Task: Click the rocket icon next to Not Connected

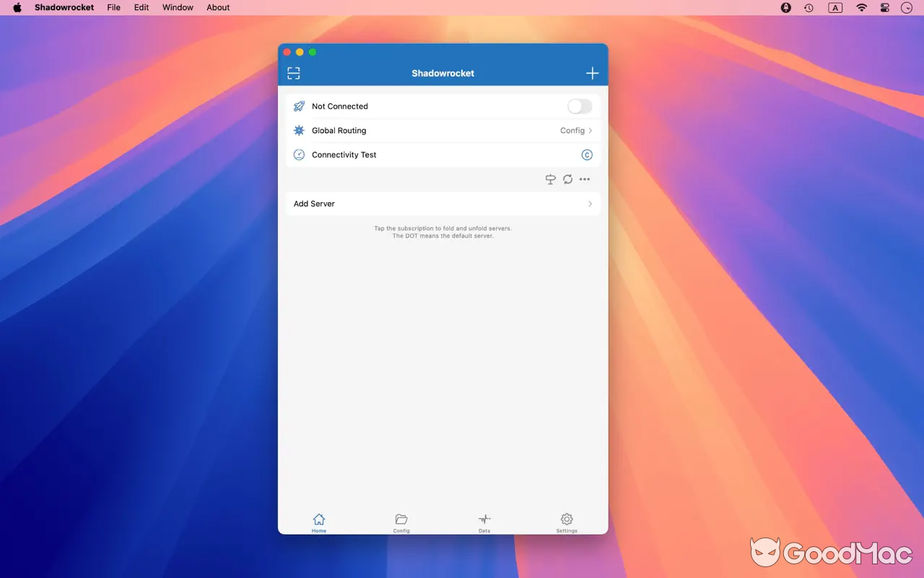Action: pyautogui.click(x=299, y=106)
